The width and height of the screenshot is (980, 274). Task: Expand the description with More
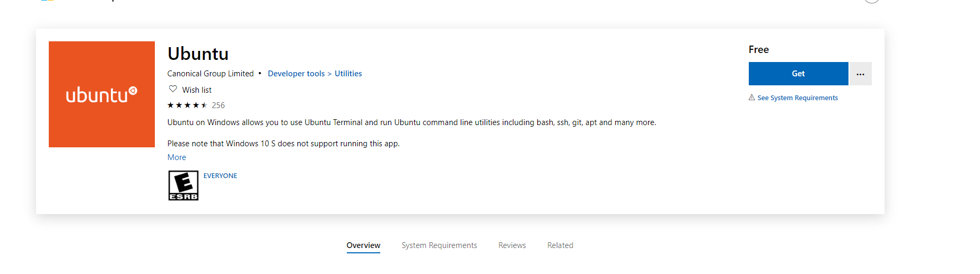click(x=177, y=157)
